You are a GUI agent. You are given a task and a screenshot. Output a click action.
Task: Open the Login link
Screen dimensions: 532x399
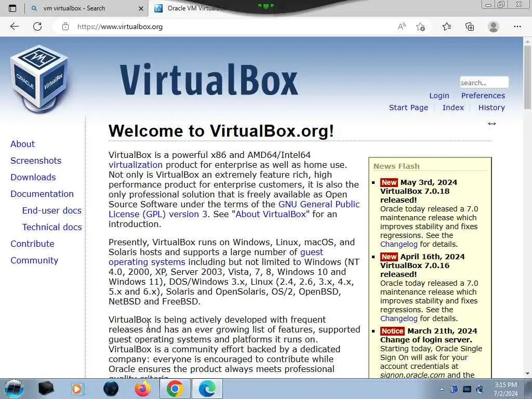pos(439,96)
